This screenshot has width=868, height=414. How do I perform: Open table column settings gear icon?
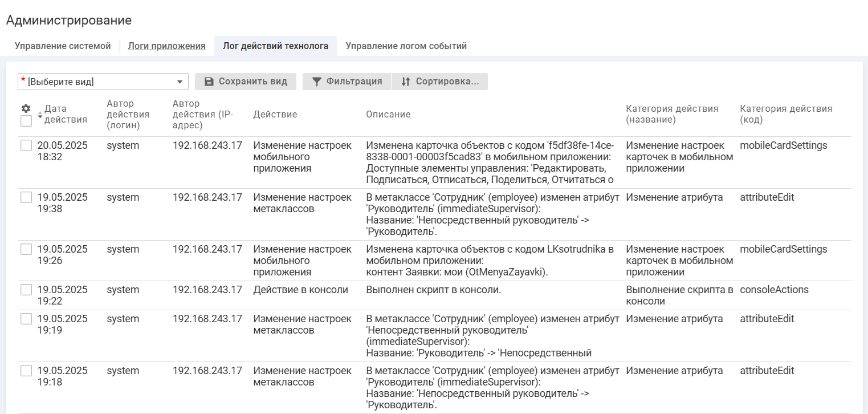click(26, 108)
